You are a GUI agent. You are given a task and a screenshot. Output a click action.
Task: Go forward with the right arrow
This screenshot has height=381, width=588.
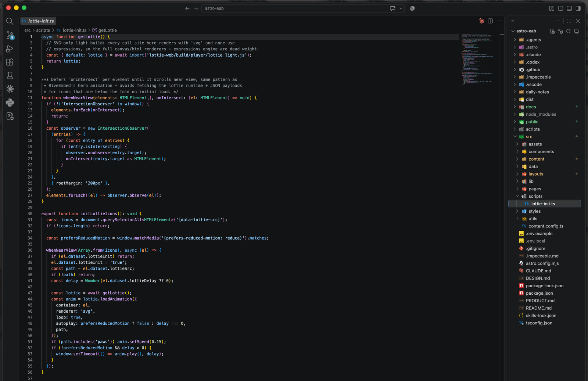pyautogui.click(x=196, y=8)
